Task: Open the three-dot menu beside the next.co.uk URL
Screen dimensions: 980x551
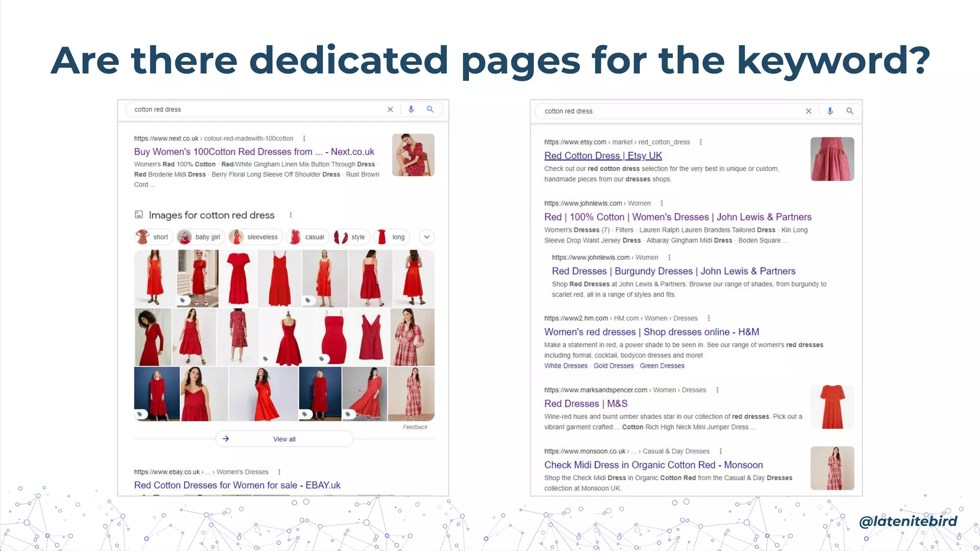Action: 304,139
